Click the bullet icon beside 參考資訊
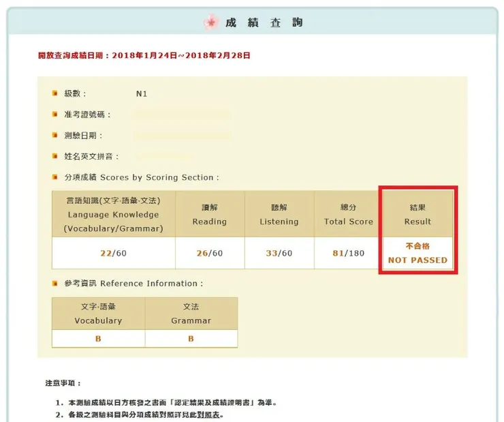The image size is (504, 422). coord(55,284)
